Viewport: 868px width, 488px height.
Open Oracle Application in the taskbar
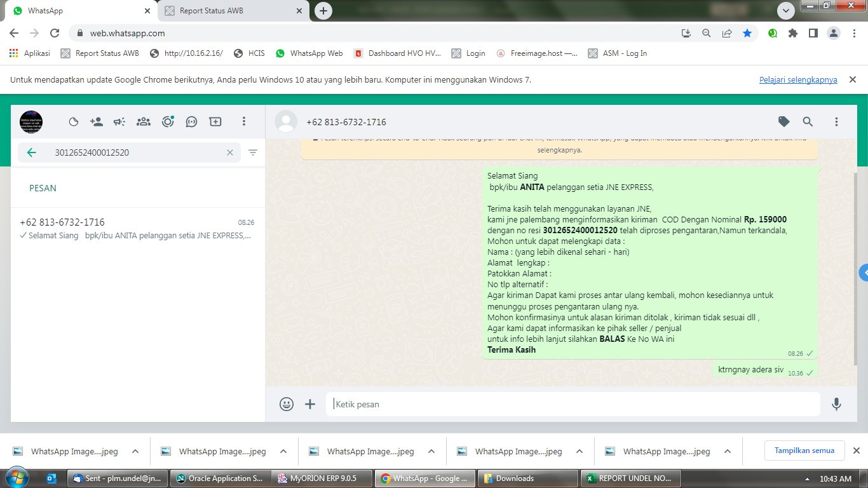[220, 478]
